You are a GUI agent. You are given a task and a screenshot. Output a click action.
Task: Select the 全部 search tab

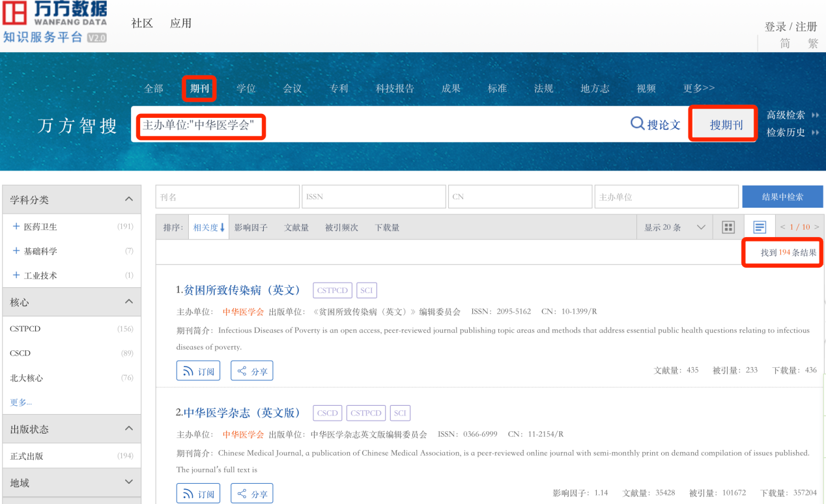pyautogui.click(x=154, y=89)
